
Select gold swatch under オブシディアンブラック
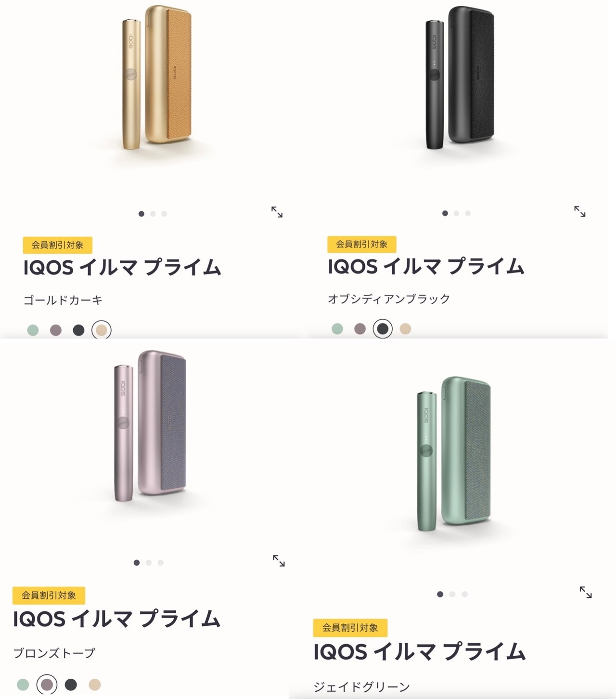pyautogui.click(x=405, y=329)
